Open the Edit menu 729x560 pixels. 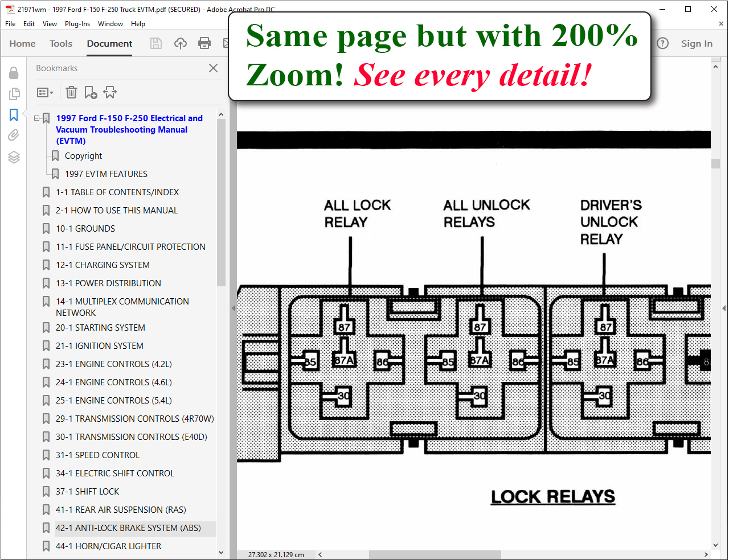point(29,24)
